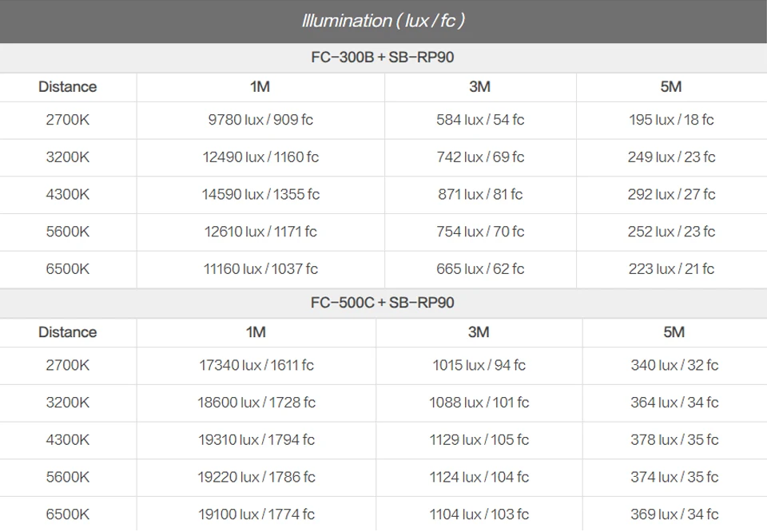Select the 'FC-500C + SB-RP90' section header
767x532 pixels.
[x=383, y=303]
